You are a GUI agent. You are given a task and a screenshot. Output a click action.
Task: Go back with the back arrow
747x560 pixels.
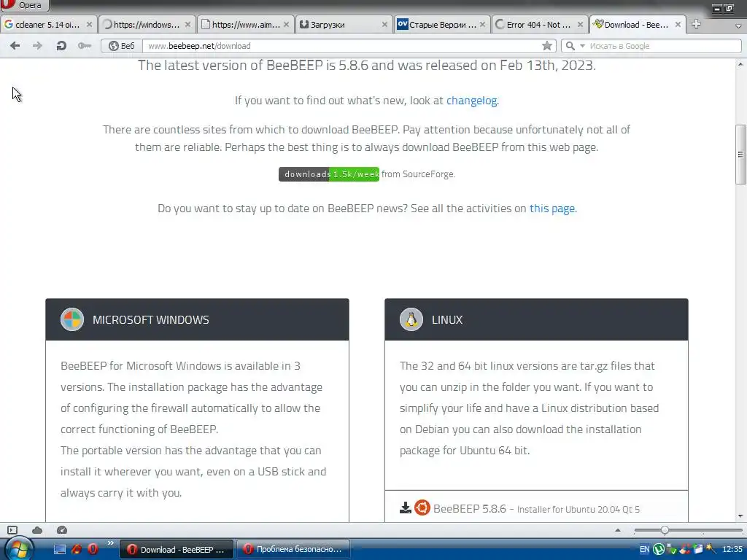15,46
